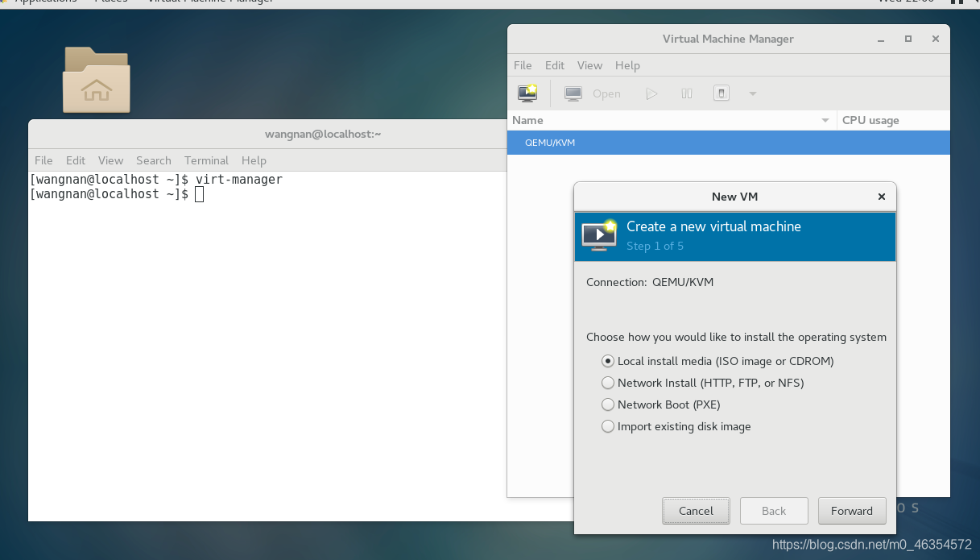Image resolution: width=980 pixels, height=560 pixels.
Task: Close the Virtual Machine Manager window
Action: click(935, 39)
